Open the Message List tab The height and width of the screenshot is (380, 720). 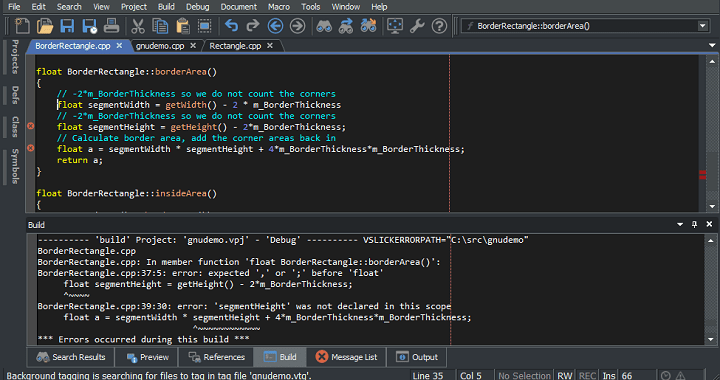click(346, 357)
